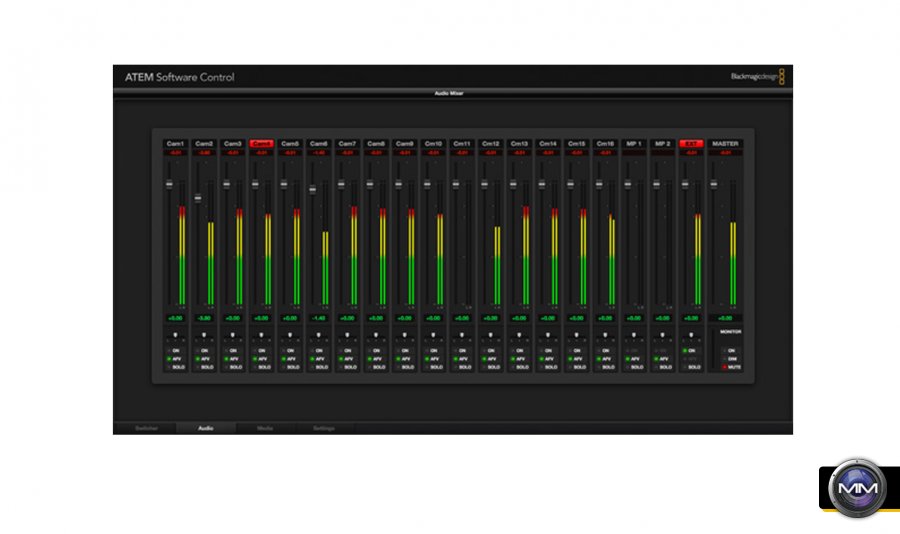
Task: Open the Settings tab
Action: (323, 428)
